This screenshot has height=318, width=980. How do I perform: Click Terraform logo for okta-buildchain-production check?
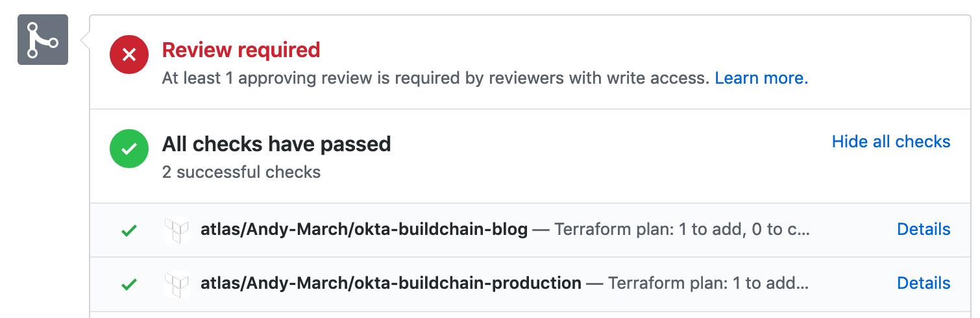177,284
